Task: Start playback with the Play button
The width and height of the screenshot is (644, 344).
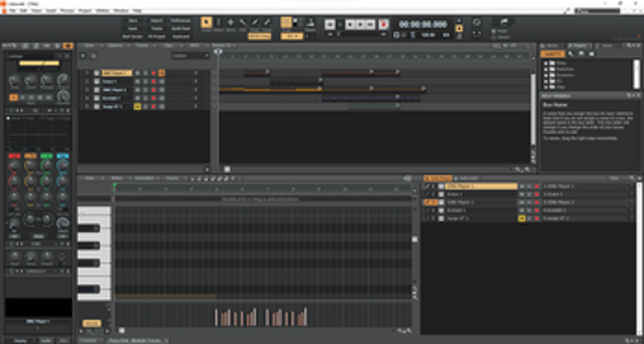Action: [350, 24]
